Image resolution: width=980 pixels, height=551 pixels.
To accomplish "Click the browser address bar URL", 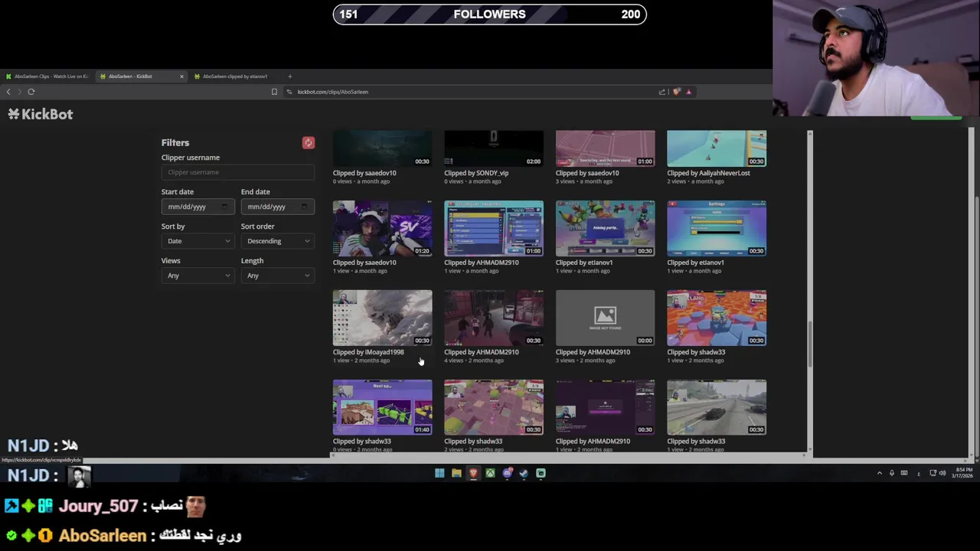I will pyautogui.click(x=332, y=92).
